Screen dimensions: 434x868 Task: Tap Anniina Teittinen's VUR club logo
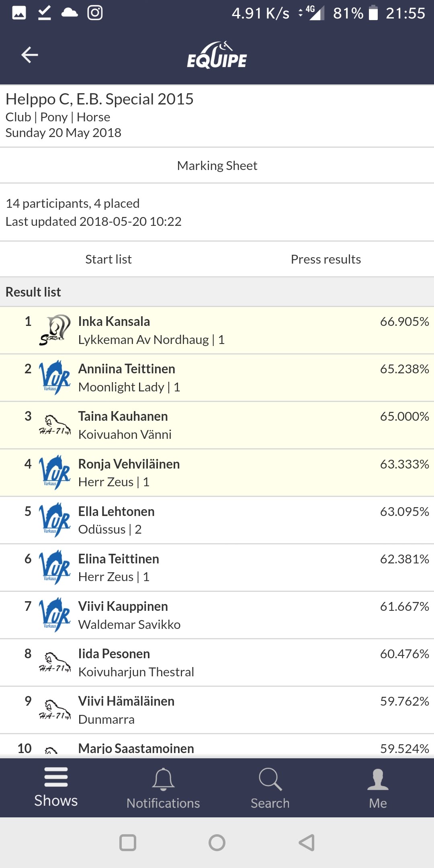coord(55,378)
